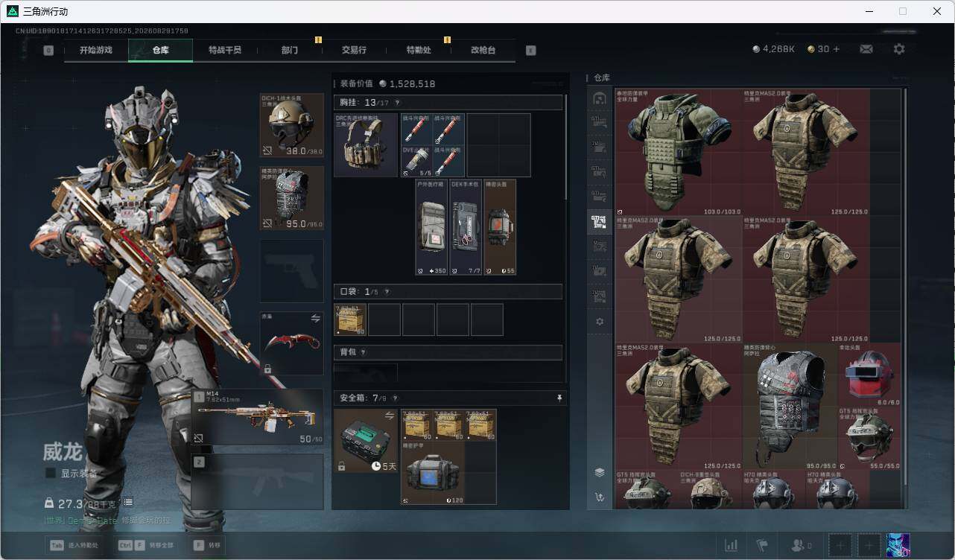Viewport: 955px width, 560px height.
Task: Select the GT5 helmet showing 55.0/55.0
Action: tap(869, 438)
